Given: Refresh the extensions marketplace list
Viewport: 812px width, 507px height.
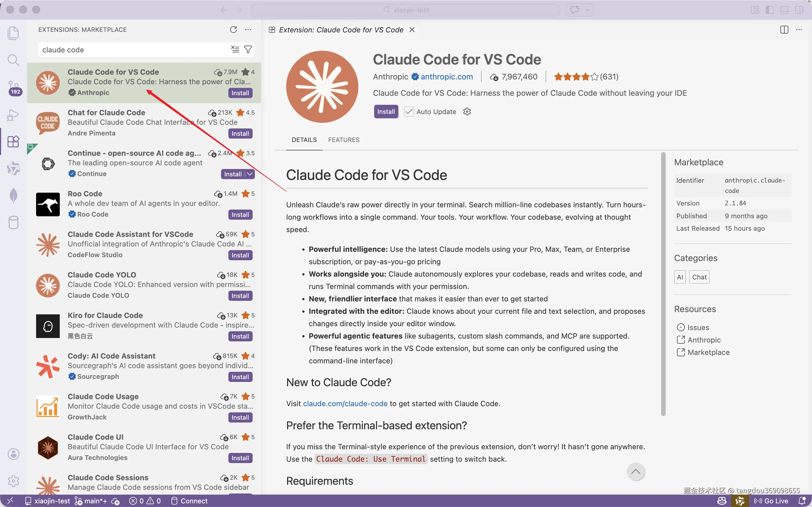Looking at the screenshot, I should point(233,30).
